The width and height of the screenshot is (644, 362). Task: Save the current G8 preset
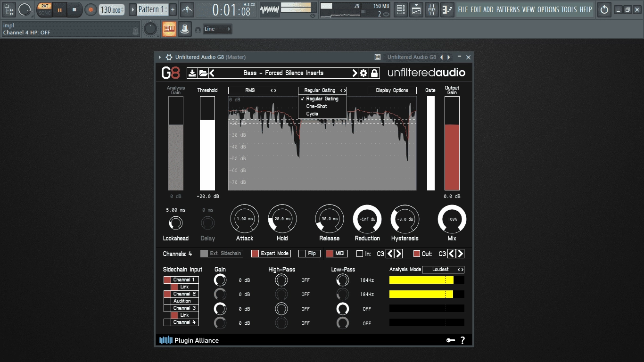coord(192,73)
